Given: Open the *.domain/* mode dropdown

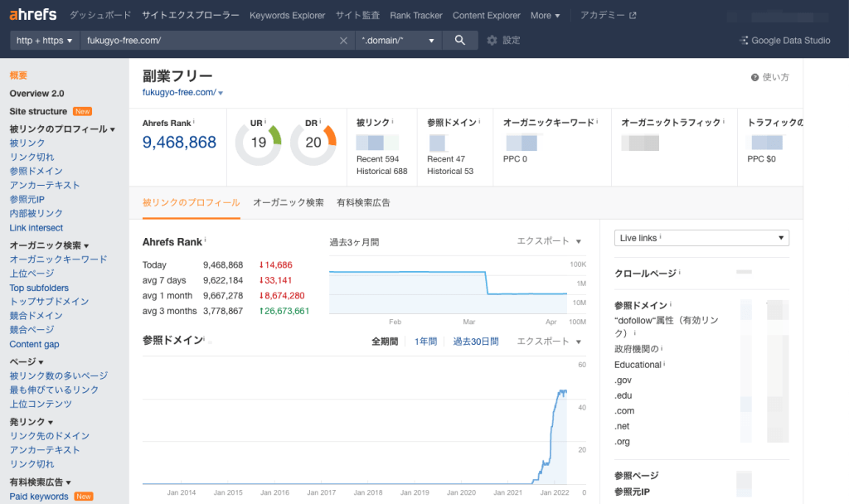Looking at the screenshot, I should (x=399, y=40).
